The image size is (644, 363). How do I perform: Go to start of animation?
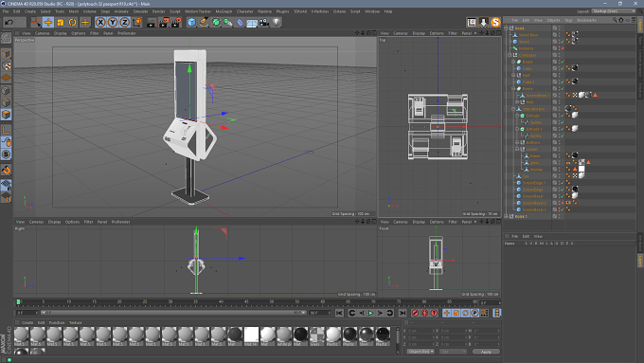pos(339,314)
